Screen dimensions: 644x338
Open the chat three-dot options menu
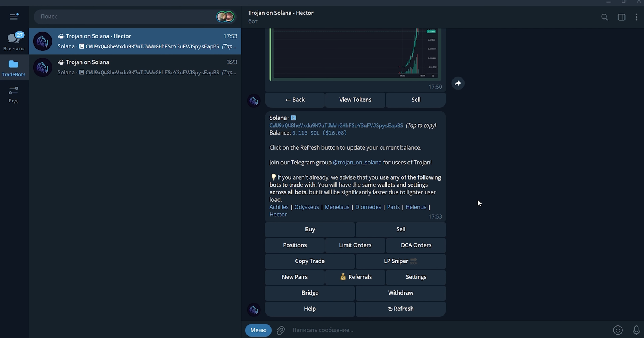pos(636,17)
